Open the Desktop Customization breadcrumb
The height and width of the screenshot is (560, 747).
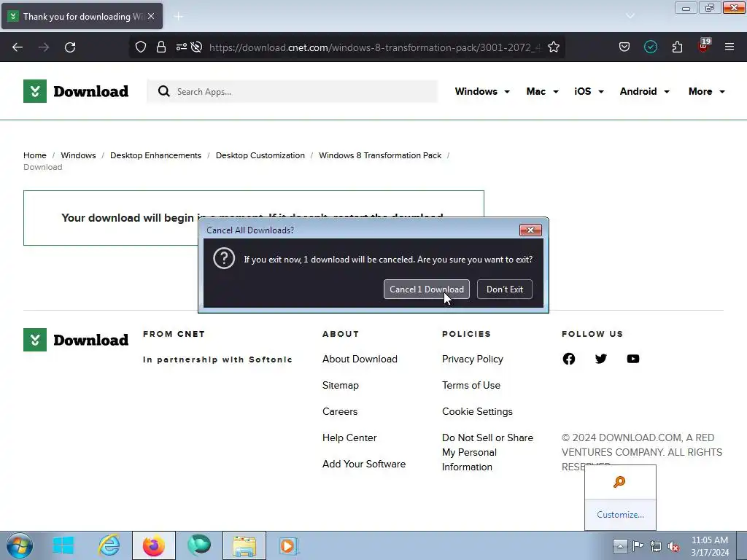260,155
